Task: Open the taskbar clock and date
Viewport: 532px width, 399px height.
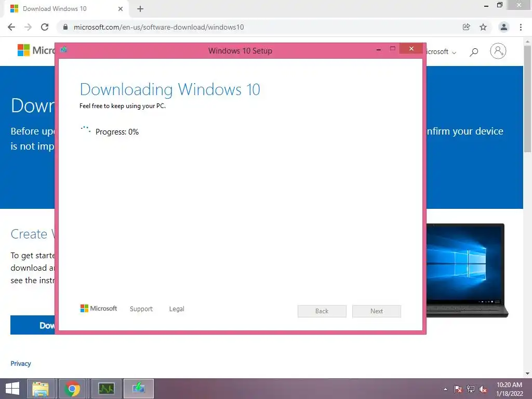Action: click(x=509, y=389)
